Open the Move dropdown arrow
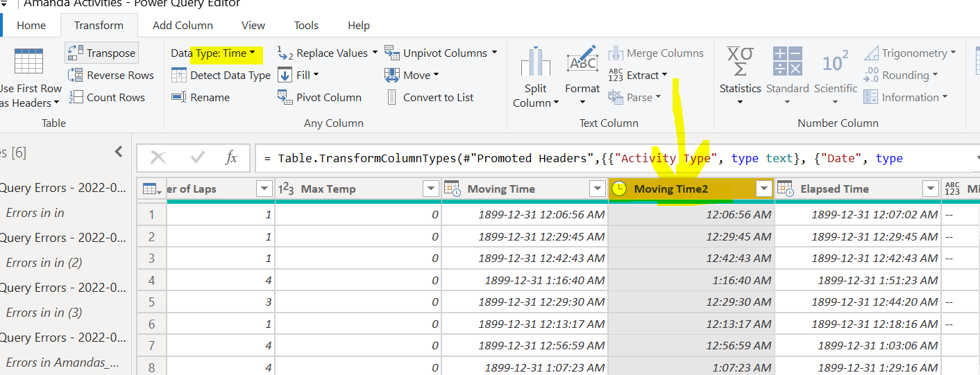The width and height of the screenshot is (980, 375). coord(436,75)
